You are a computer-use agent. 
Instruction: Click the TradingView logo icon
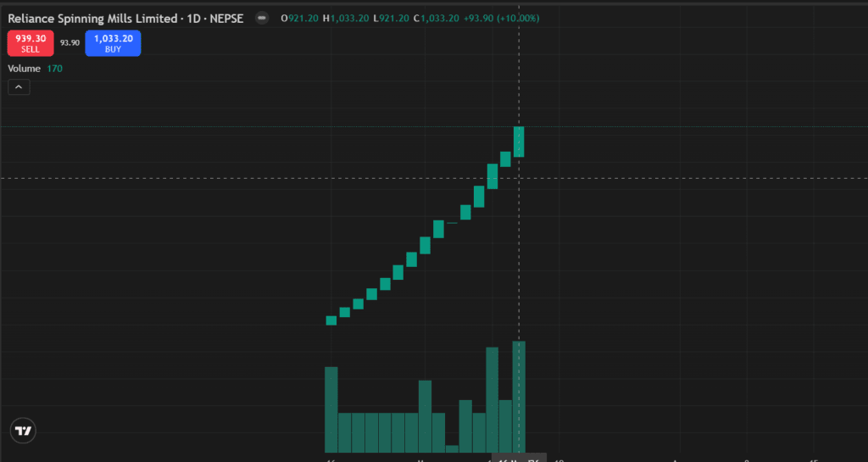point(24,431)
